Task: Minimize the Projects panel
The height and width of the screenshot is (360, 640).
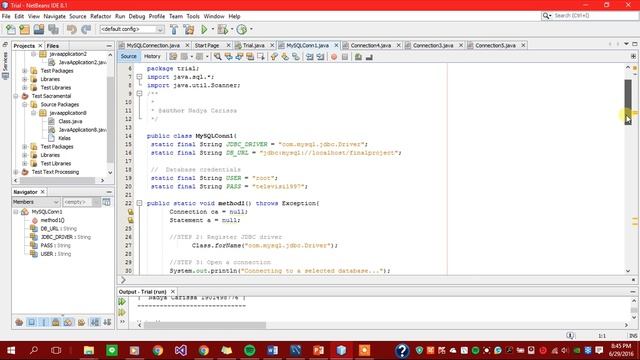Action: click(109, 46)
